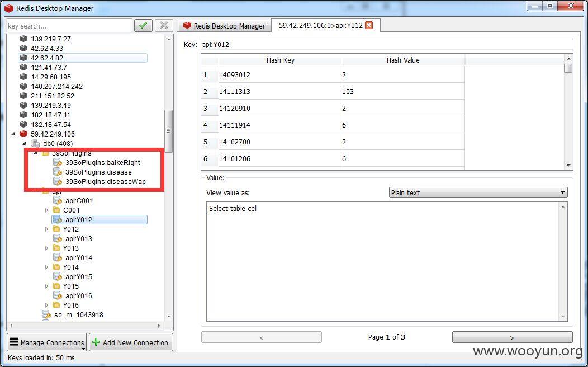Click row header number 2
The width and height of the screenshot is (588, 367).
point(210,92)
